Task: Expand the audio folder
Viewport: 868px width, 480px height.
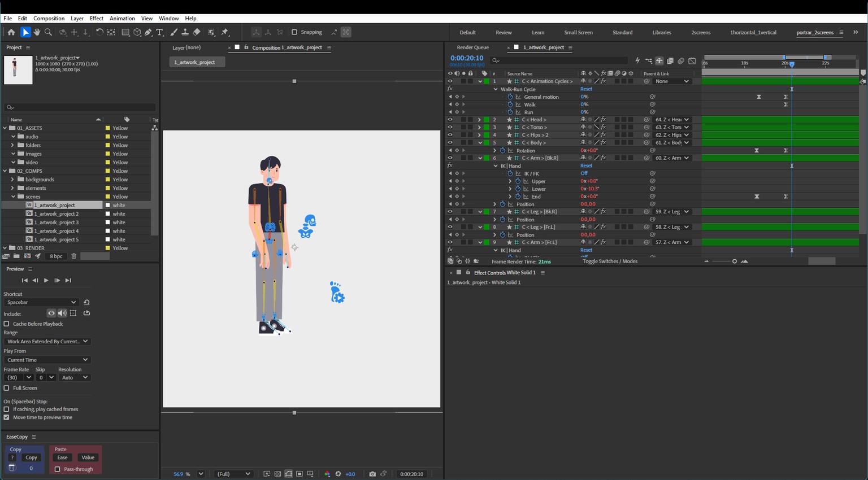Action: (12, 137)
